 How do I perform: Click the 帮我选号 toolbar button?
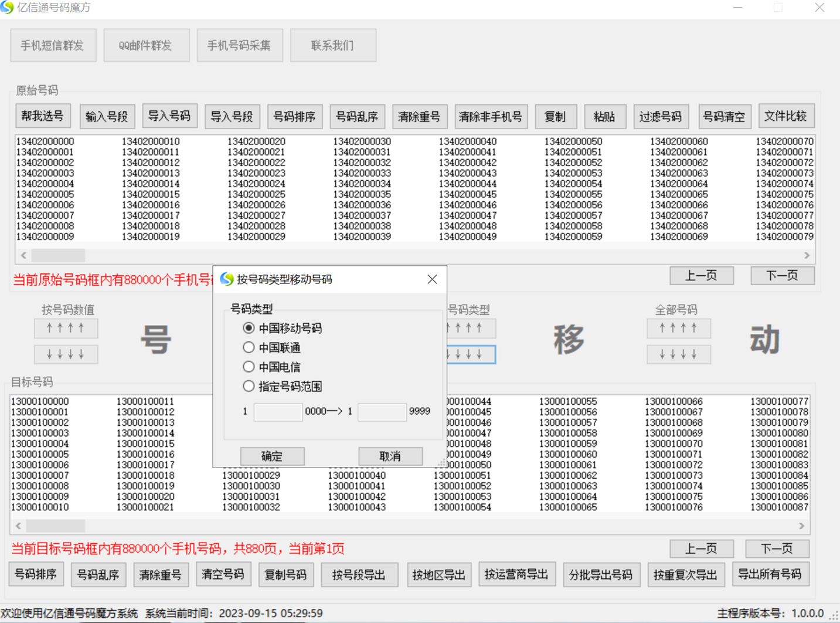coord(43,116)
